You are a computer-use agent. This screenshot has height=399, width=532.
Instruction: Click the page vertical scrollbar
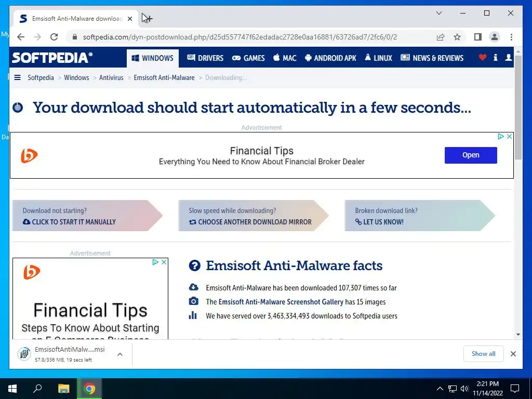click(518, 107)
